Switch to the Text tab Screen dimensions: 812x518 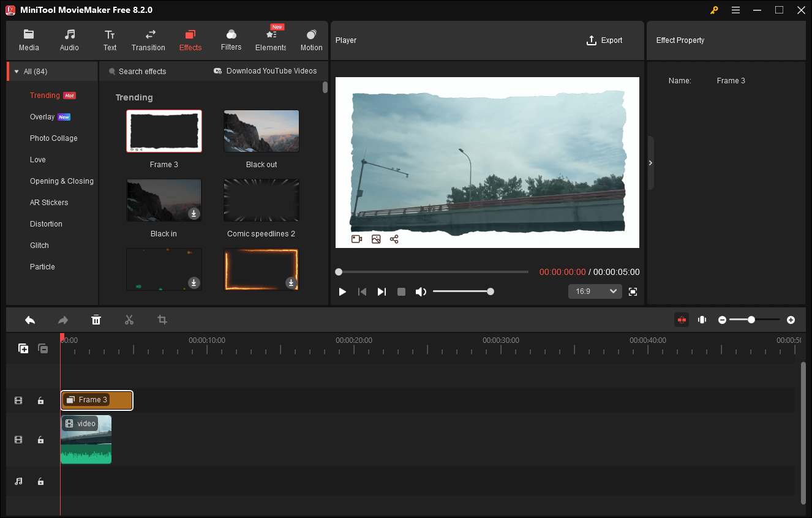pyautogui.click(x=110, y=40)
